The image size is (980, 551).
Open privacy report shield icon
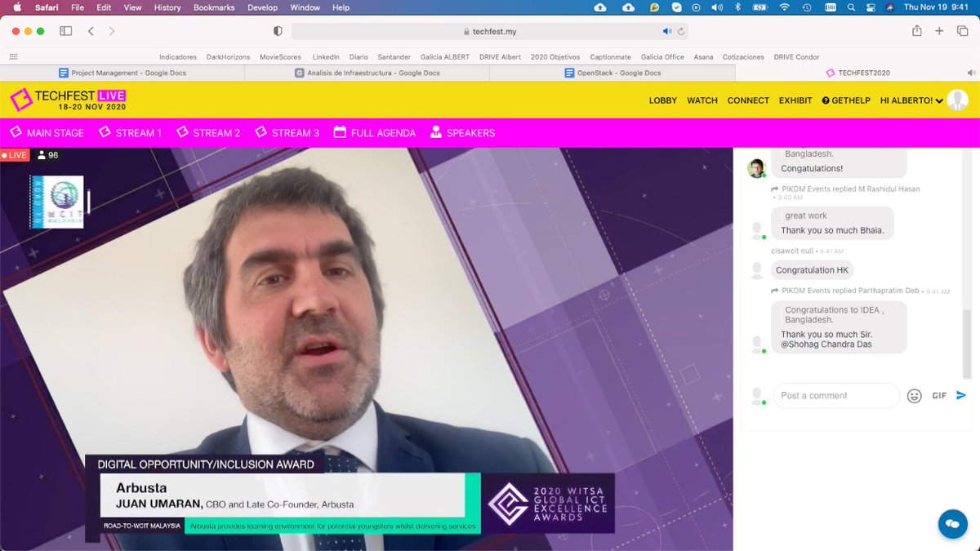tap(278, 31)
